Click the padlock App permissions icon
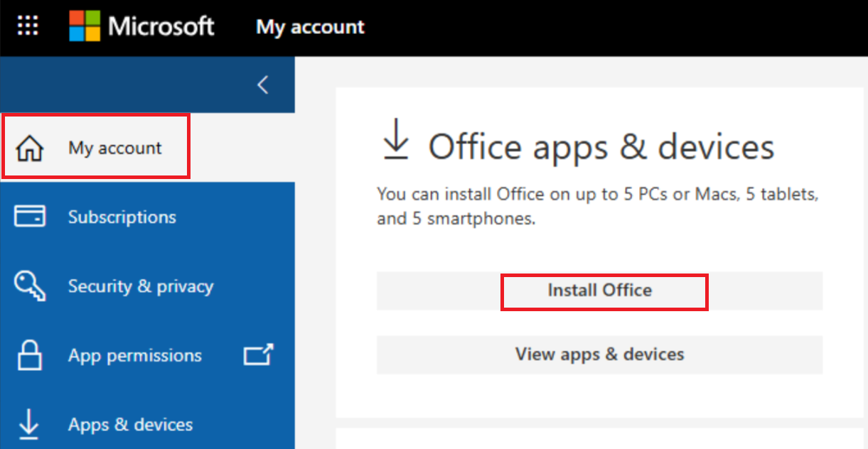Image resolution: width=868 pixels, height=449 pixels. [29, 355]
